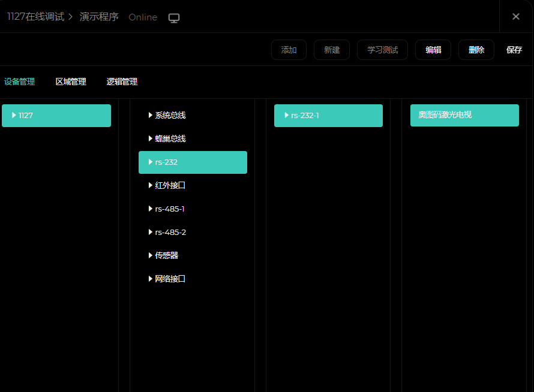Viewport: 534px width, 392px height.
Task: Expand the 1127 node arrow
Action: point(14,115)
